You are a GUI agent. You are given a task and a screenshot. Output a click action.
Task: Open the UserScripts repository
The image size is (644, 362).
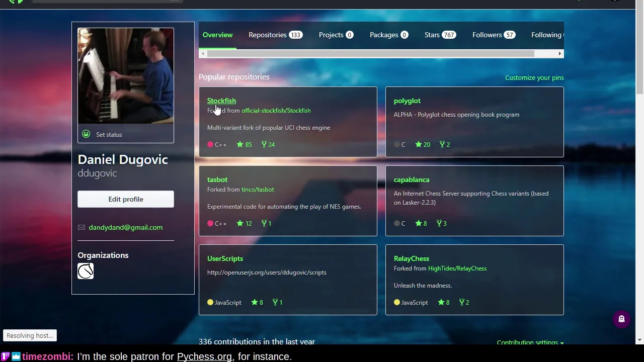coord(225,258)
